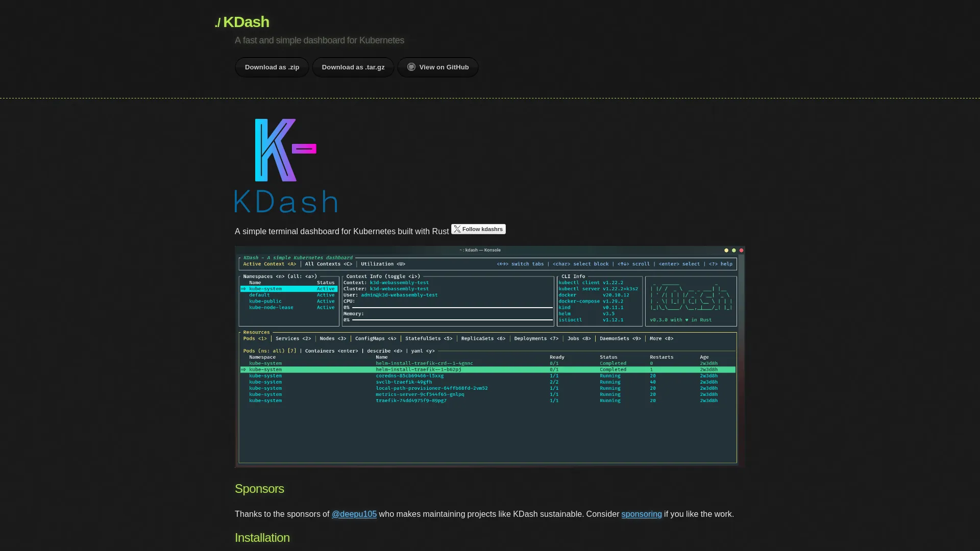Click 'More <0>' in the screenshot
The image size is (980, 551).
[x=661, y=339]
